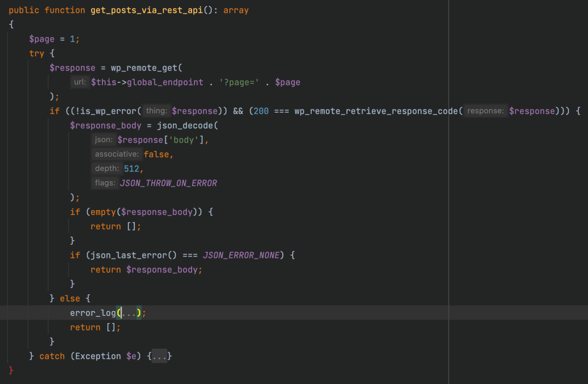This screenshot has width=588, height=384.
Task: Click 'return $response_body;' statement
Action: pos(146,270)
